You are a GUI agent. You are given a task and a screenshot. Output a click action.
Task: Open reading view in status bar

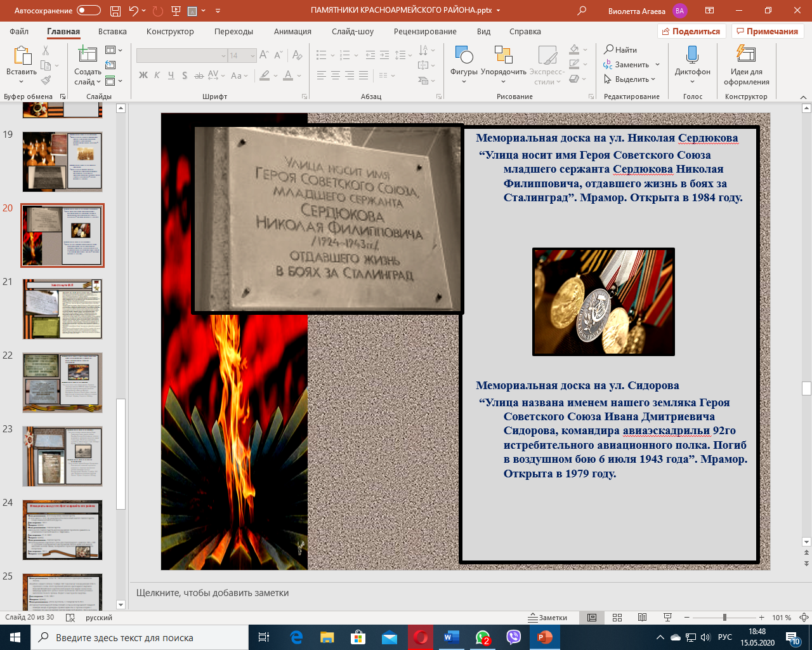click(x=642, y=618)
